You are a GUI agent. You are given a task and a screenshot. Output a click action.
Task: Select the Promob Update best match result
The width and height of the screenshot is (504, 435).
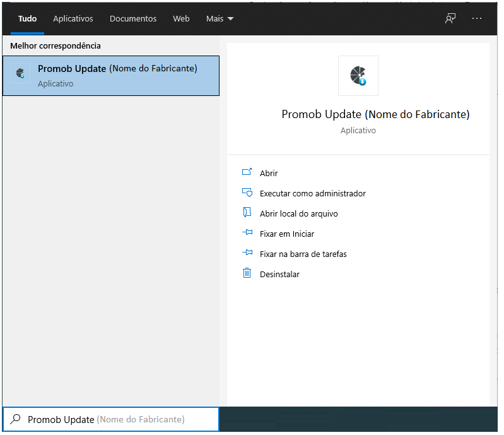click(111, 76)
